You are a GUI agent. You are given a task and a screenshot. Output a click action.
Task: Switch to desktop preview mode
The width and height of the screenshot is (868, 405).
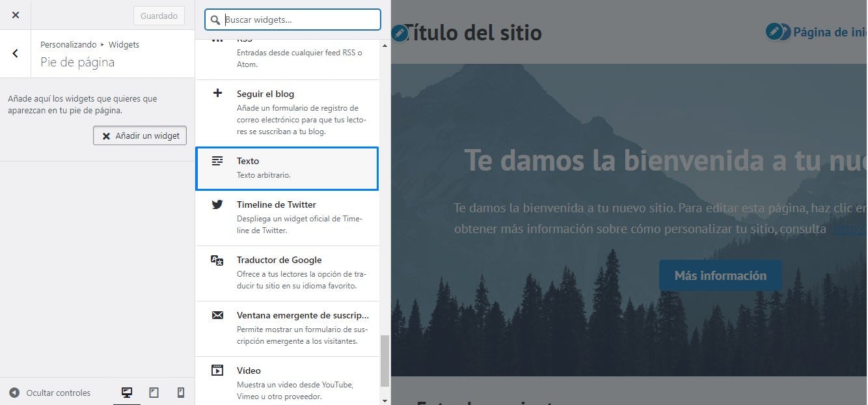127,393
